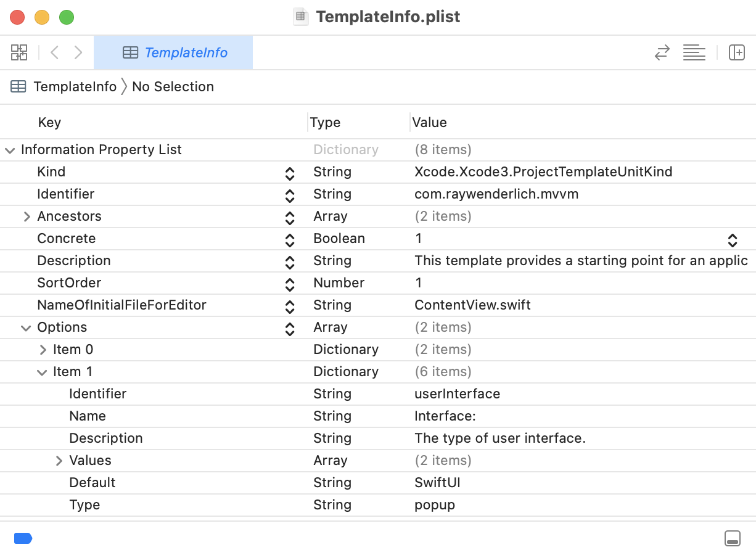Collapse the Information Property List
The height and width of the screenshot is (555, 756).
(10, 150)
